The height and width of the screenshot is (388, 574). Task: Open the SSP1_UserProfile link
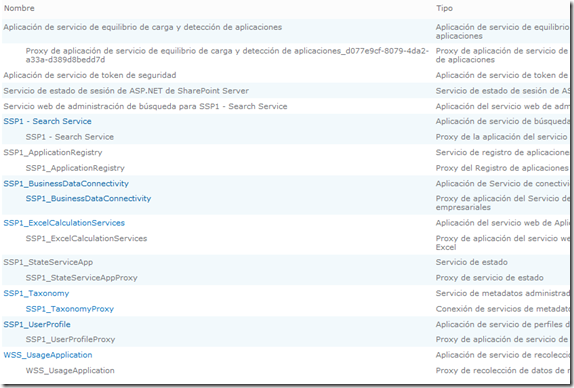coord(37,324)
